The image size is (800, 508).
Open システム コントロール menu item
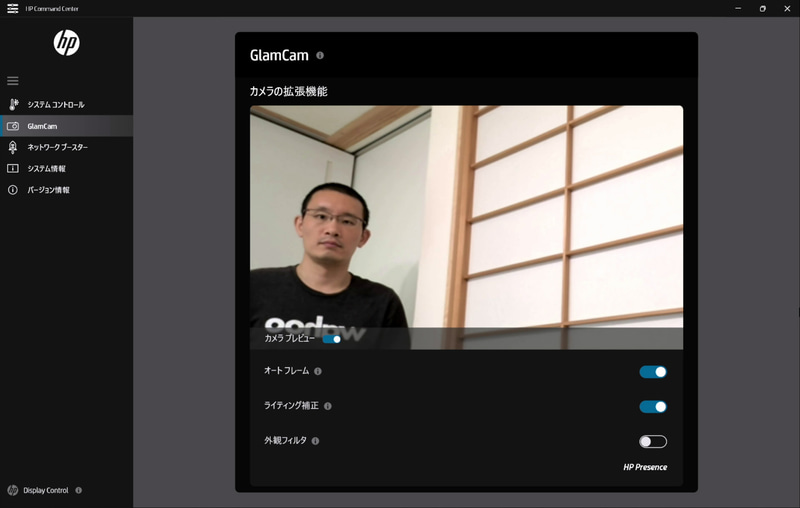tap(66, 105)
